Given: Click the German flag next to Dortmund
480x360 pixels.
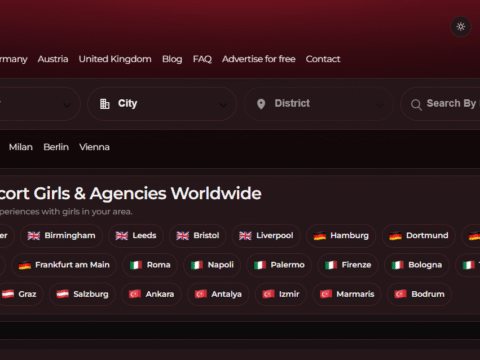Looking at the screenshot, I should click(395, 236).
